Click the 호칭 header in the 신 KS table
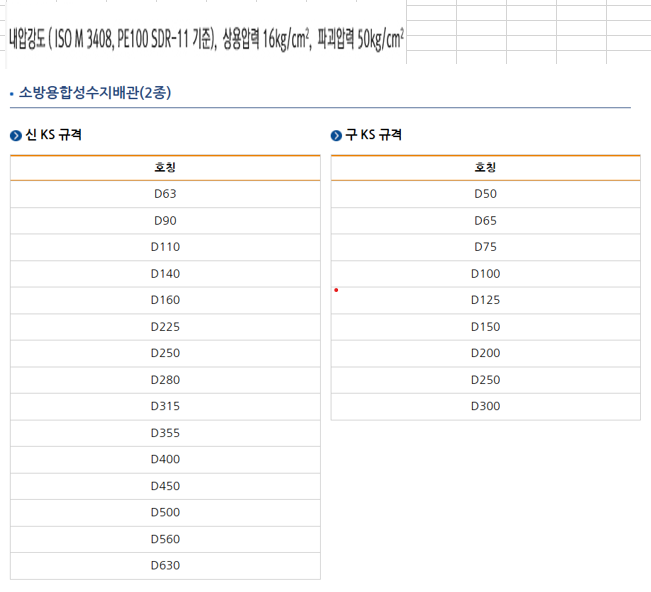 (165, 168)
